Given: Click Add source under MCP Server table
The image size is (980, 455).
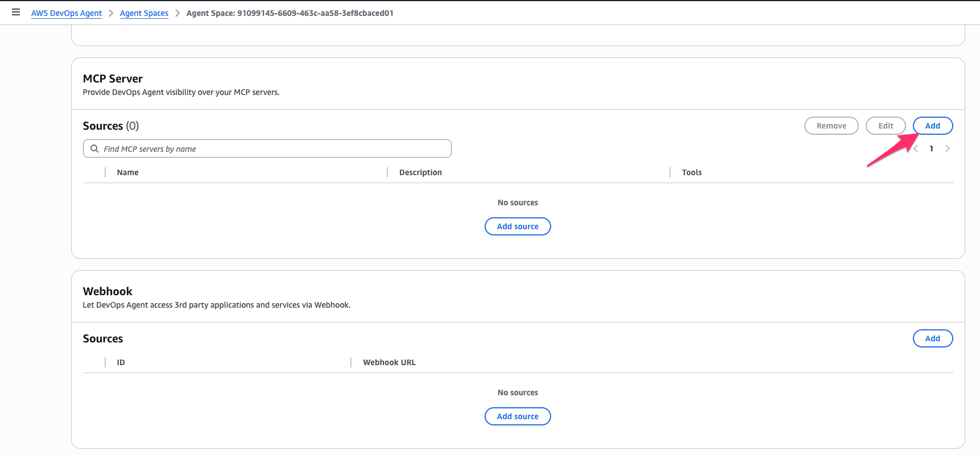Looking at the screenshot, I should [x=517, y=226].
